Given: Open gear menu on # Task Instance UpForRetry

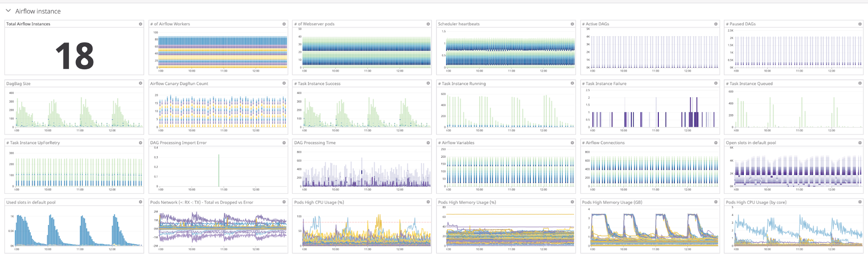Looking at the screenshot, I should 140,142.
